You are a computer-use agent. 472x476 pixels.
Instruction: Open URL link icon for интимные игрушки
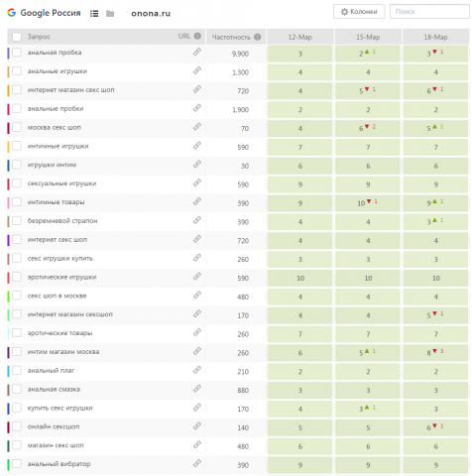197,146
